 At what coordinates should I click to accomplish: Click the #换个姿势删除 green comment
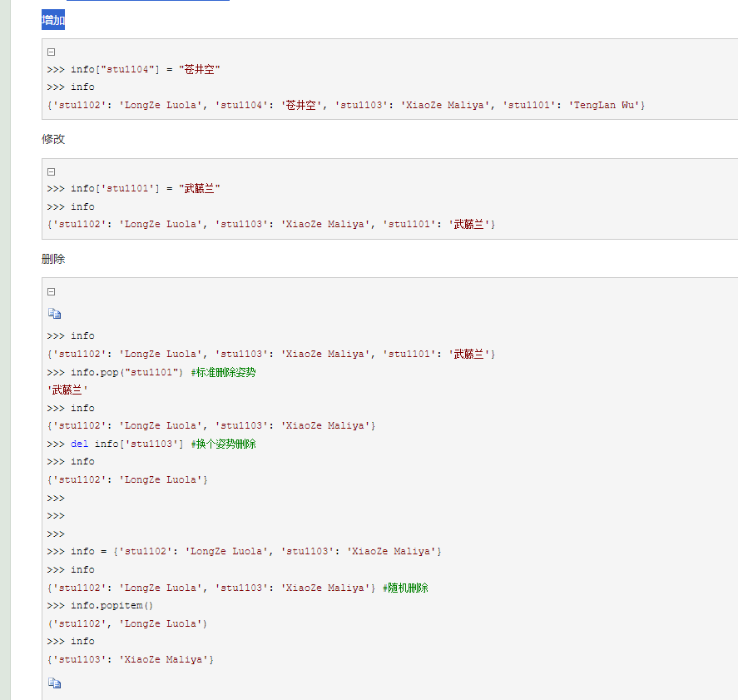[x=223, y=444]
